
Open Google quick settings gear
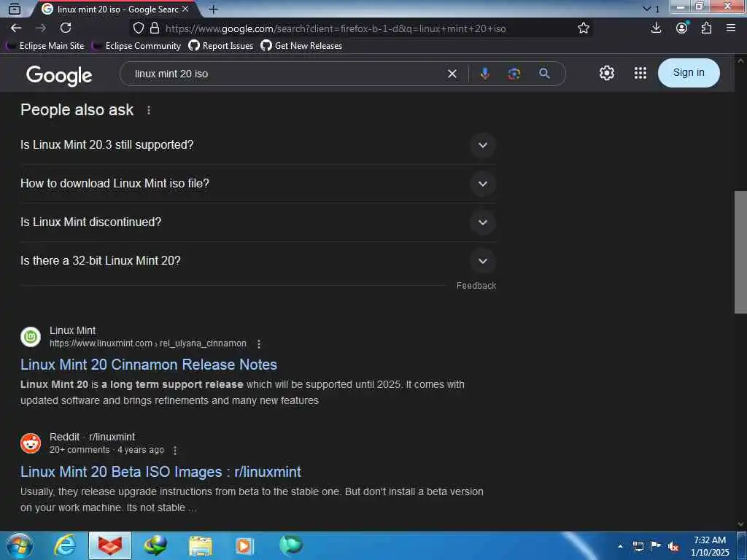(x=606, y=73)
